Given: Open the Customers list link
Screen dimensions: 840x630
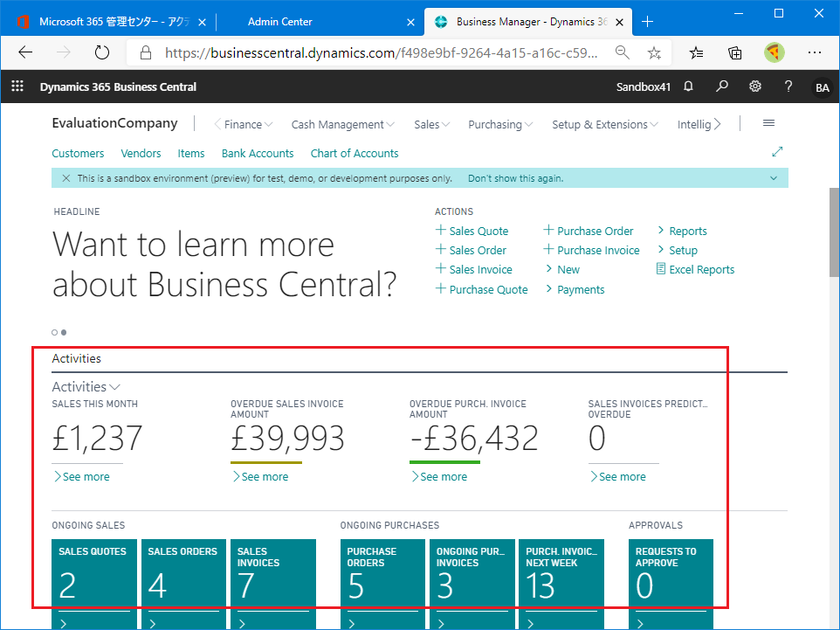Looking at the screenshot, I should click(x=78, y=153).
